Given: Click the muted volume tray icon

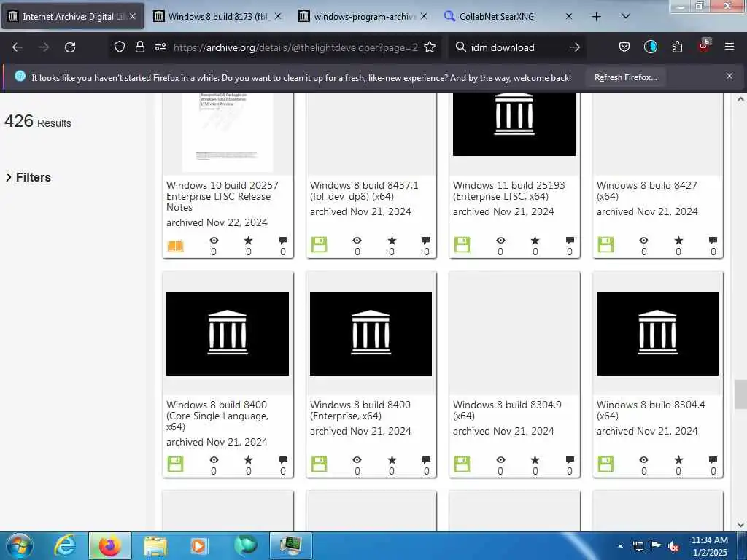Looking at the screenshot, I should point(673,546).
